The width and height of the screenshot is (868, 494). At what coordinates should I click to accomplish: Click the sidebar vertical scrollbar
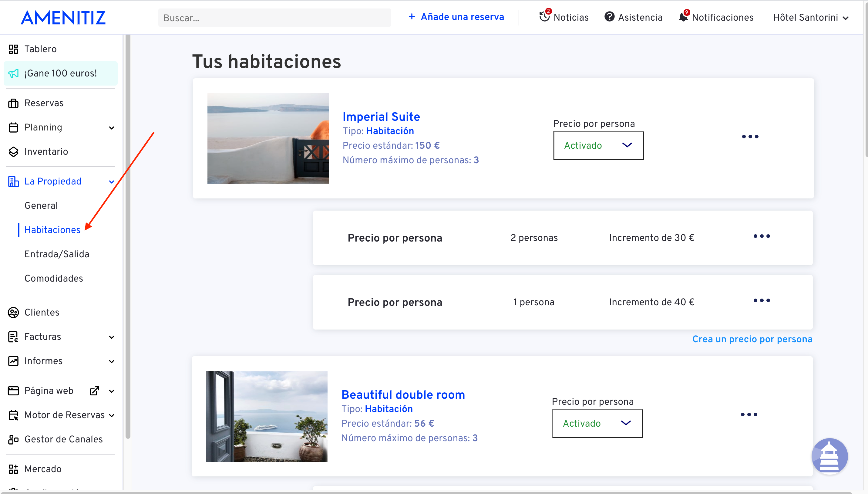coord(128,237)
